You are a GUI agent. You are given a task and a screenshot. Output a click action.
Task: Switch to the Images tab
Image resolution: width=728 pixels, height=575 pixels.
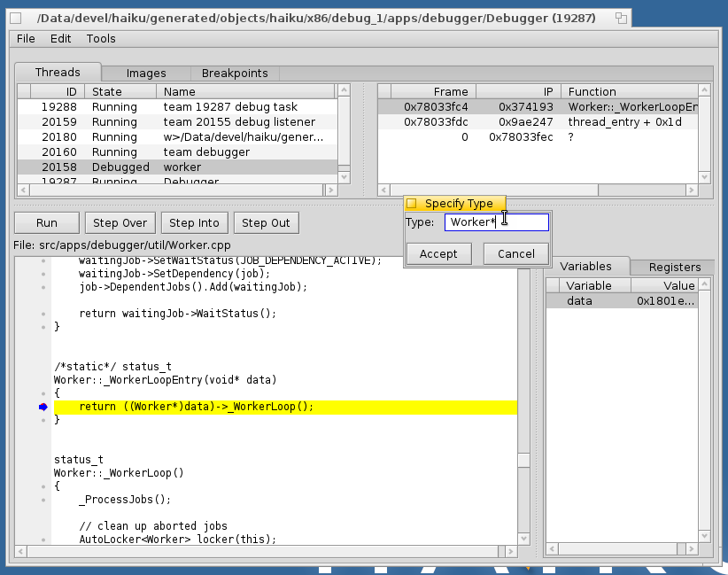click(146, 74)
